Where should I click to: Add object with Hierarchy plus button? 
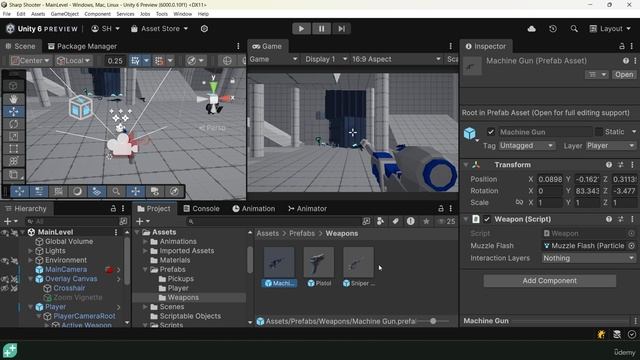pyautogui.click(x=10, y=221)
